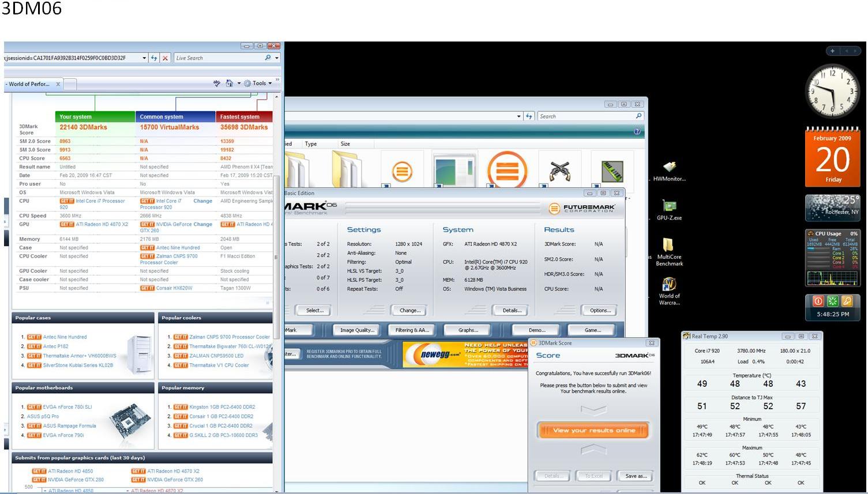Click the Details... button under System
The image size is (868, 494).
click(x=512, y=310)
